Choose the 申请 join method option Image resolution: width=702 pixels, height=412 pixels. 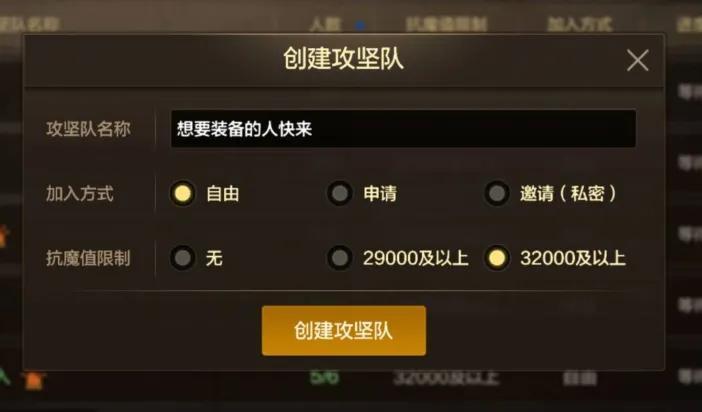pyautogui.click(x=339, y=193)
